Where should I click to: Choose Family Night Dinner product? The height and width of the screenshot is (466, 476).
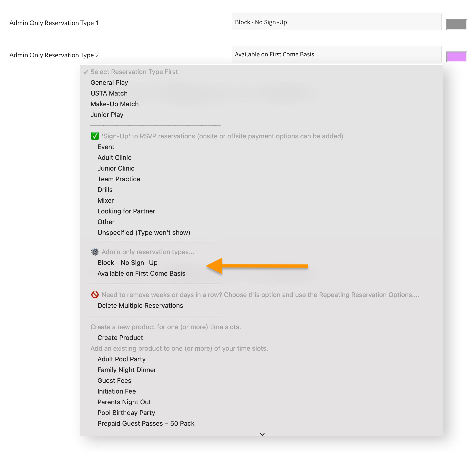pos(127,370)
